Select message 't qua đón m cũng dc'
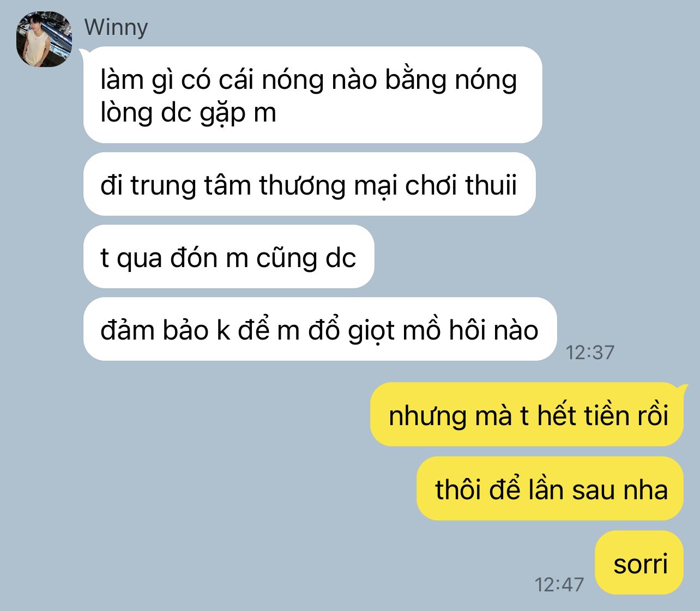This screenshot has height=611, width=700. [228, 257]
